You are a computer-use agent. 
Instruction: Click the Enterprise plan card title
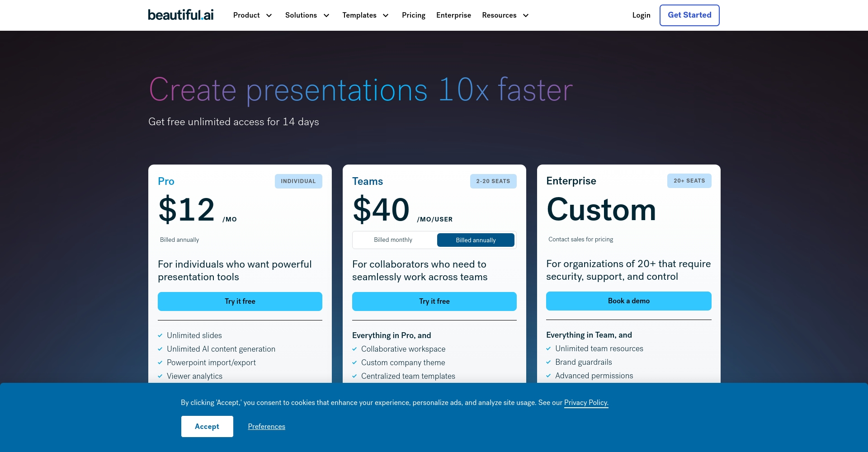click(571, 181)
